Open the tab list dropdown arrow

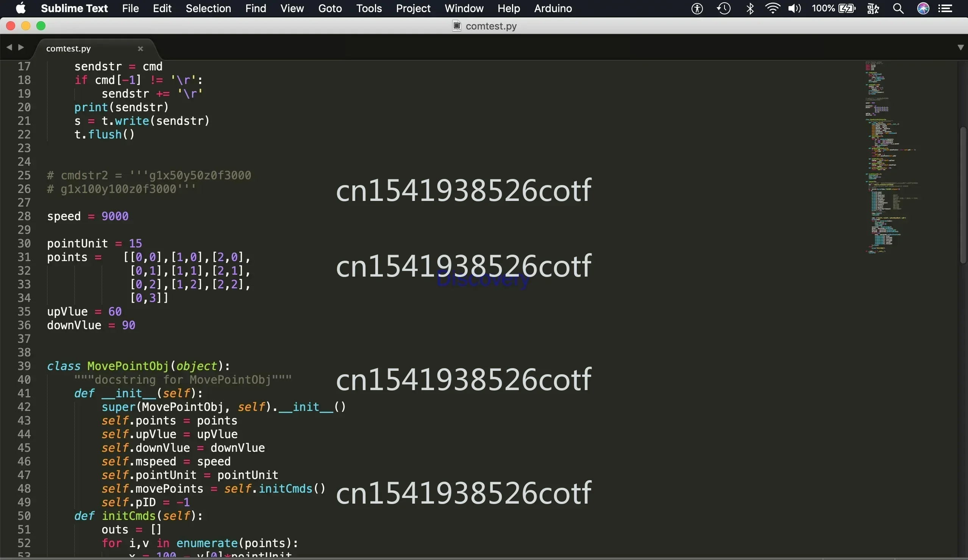[960, 48]
